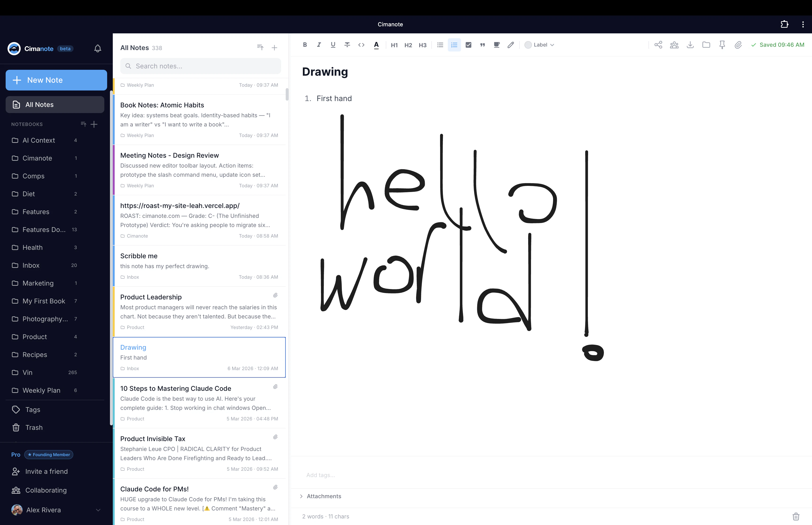Open the Weekly Plan notebook

[x=41, y=390]
